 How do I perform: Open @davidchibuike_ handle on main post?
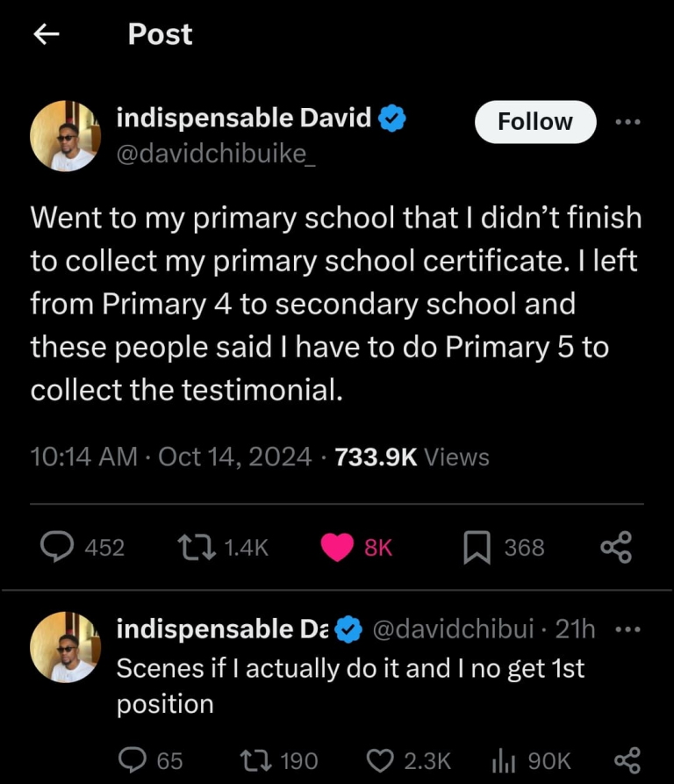pyautogui.click(x=212, y=155)
